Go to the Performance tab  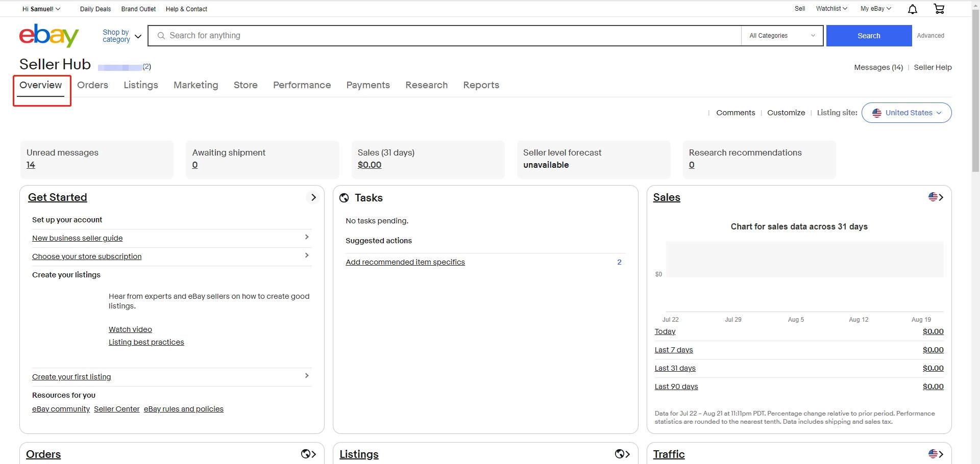(x=302, y=85)
